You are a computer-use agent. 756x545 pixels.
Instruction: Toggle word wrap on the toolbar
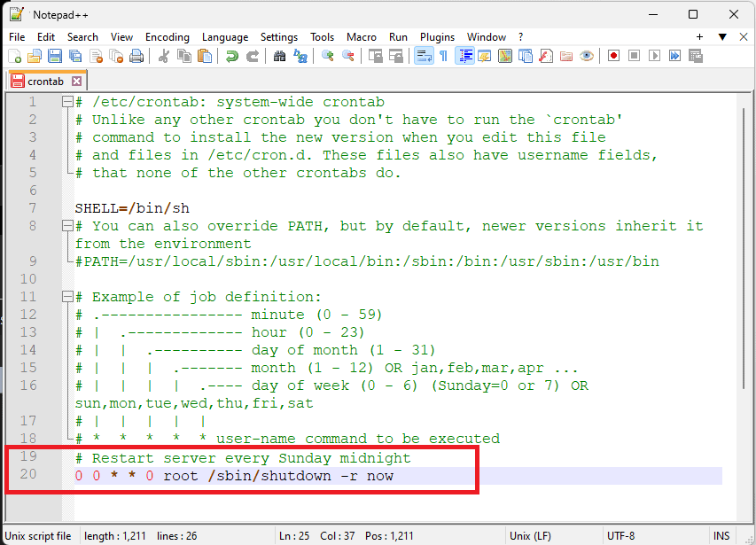pyautogui.click(x=422, y=55)
